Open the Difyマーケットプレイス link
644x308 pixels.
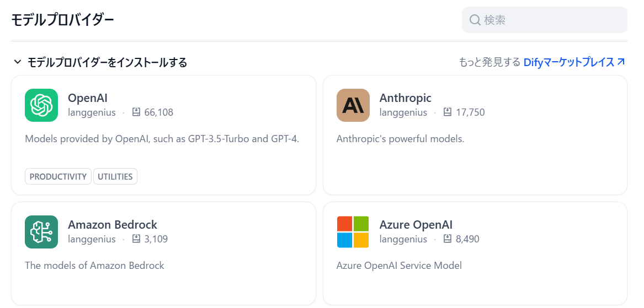574,62
